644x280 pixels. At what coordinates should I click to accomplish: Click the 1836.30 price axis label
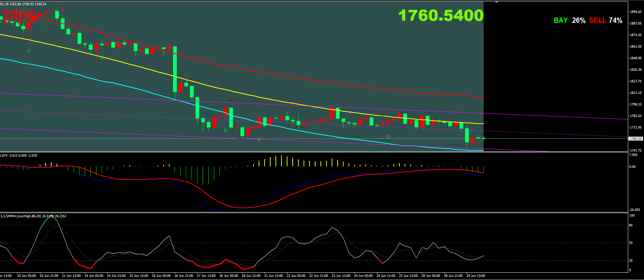636,70
